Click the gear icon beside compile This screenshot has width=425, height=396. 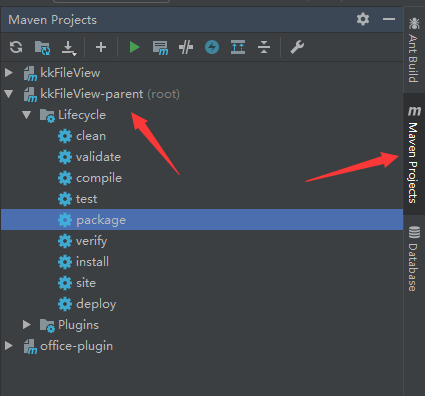65,178
